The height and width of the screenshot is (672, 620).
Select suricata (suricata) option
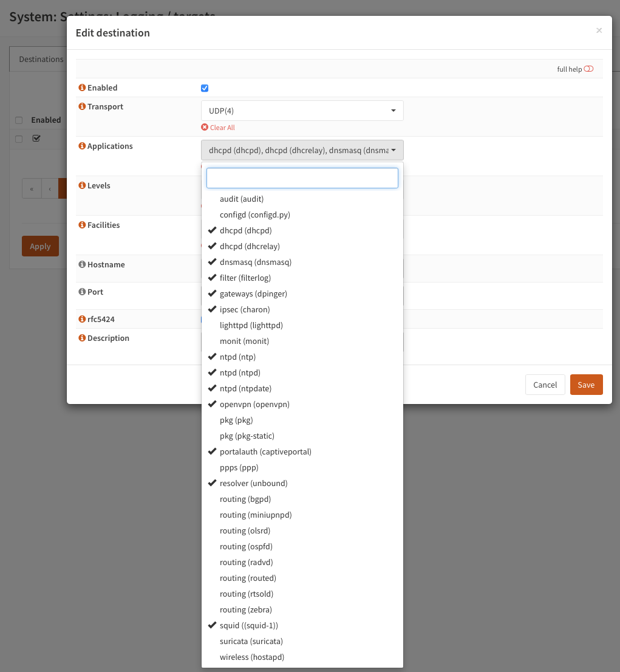click(302, 641)
